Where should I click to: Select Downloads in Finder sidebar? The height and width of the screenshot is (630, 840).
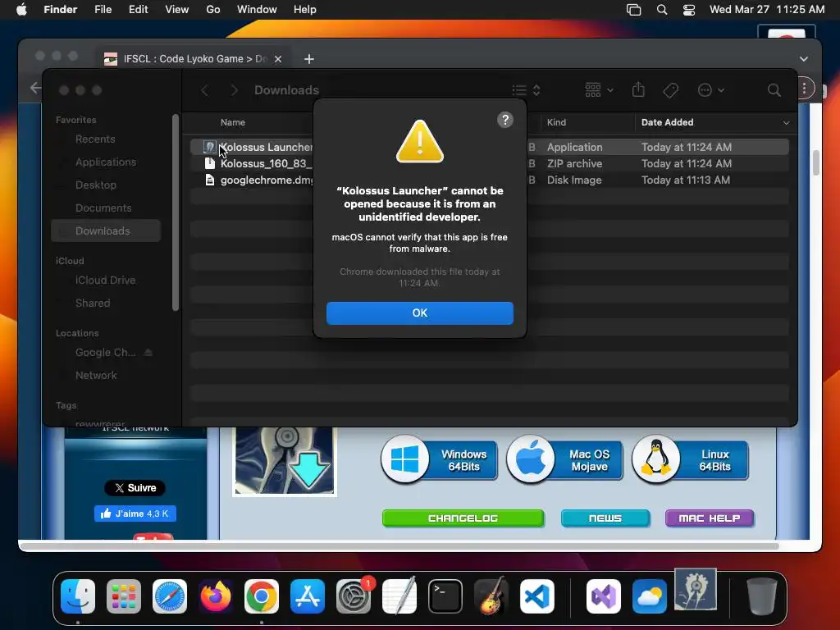[106, 231]
